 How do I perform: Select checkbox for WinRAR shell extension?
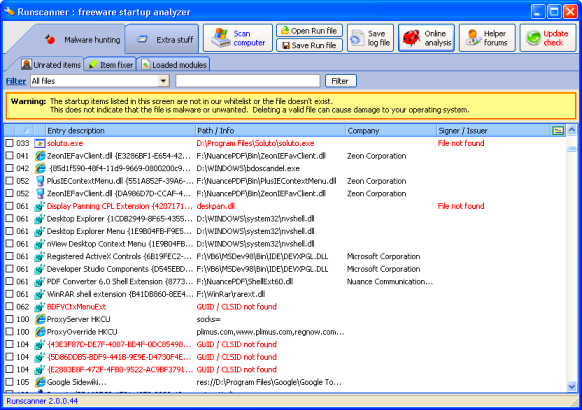point(9,294)
